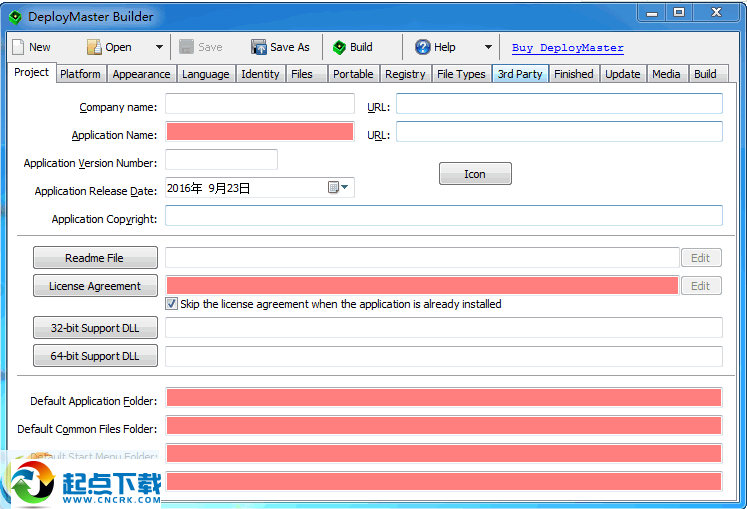Select the Project tab

click(x=31, y=72)
